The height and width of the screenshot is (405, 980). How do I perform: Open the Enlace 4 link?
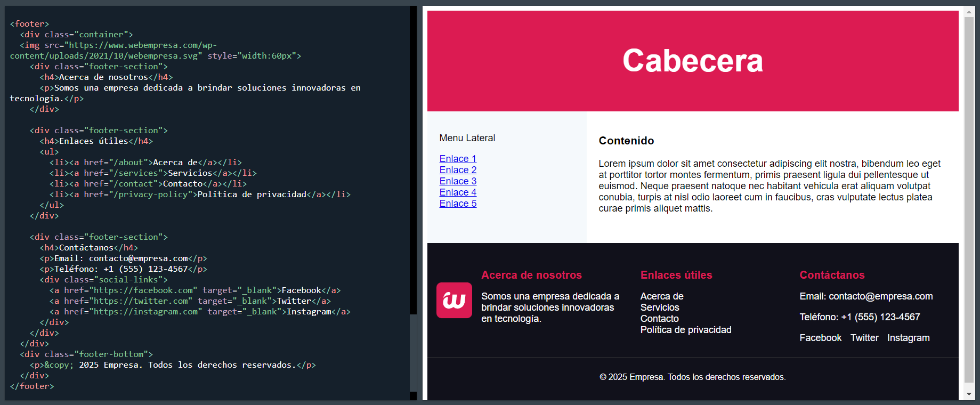458,192
